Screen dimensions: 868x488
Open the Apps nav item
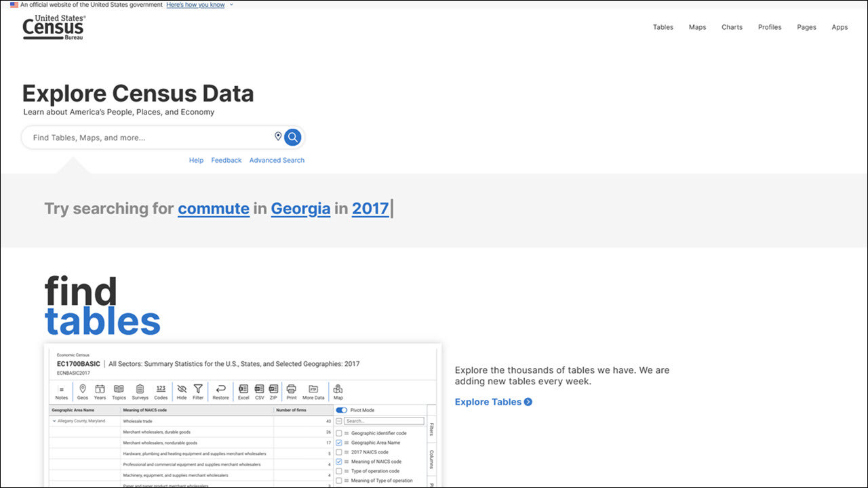840,27
